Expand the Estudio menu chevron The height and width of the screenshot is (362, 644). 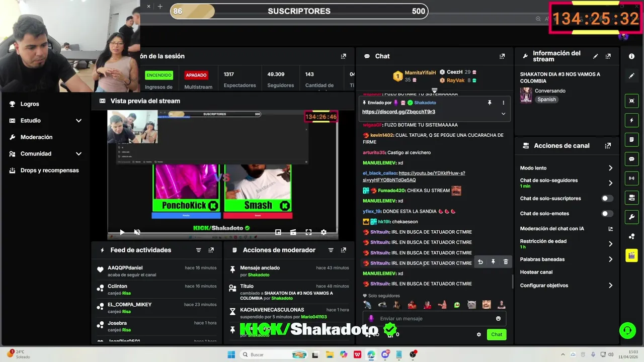pyautogui.click(x=78, y=121)
